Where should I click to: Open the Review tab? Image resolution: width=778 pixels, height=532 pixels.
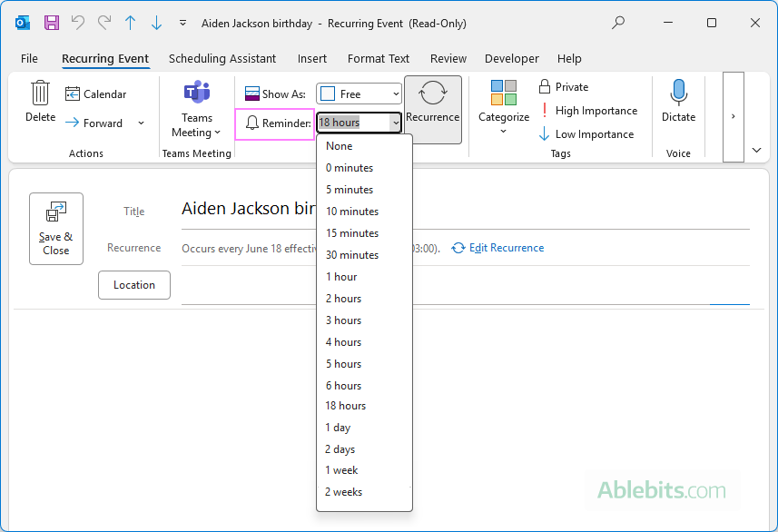click(448, 59)
